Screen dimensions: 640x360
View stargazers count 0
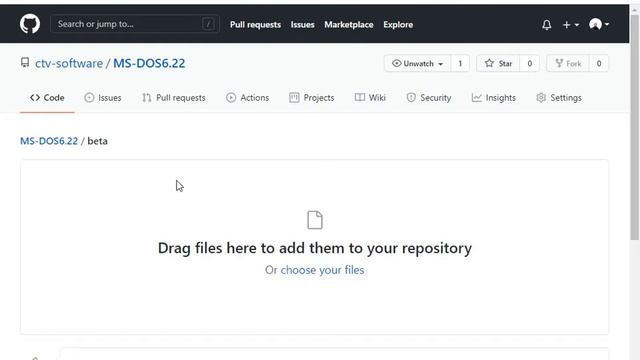click(x=529, y=64)
